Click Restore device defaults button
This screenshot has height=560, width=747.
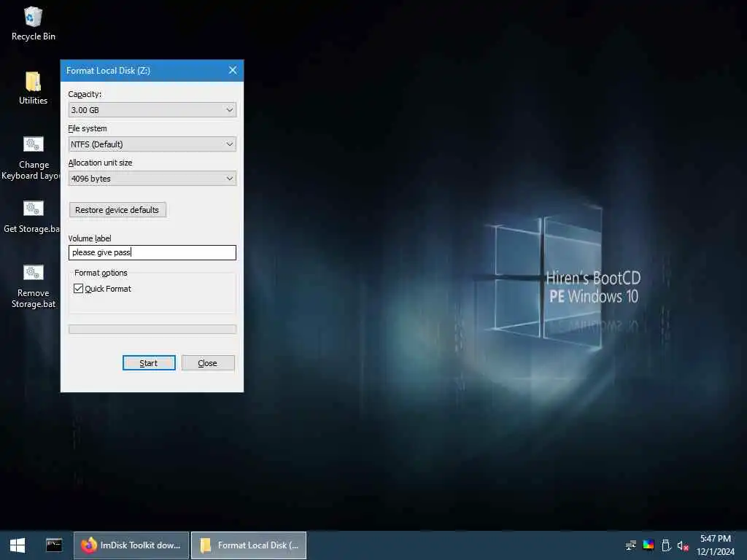117,210
